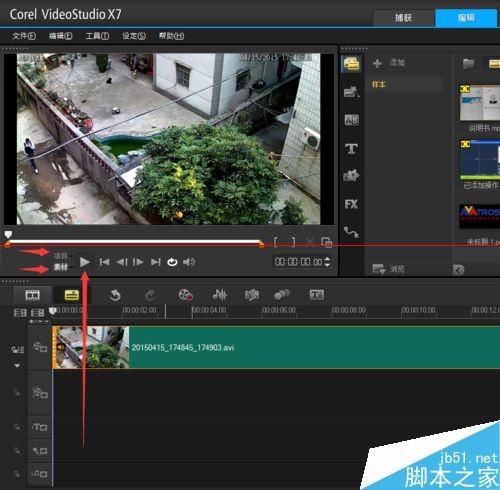Open the FX filter library
500x490 pixels.
pos(351,204)
